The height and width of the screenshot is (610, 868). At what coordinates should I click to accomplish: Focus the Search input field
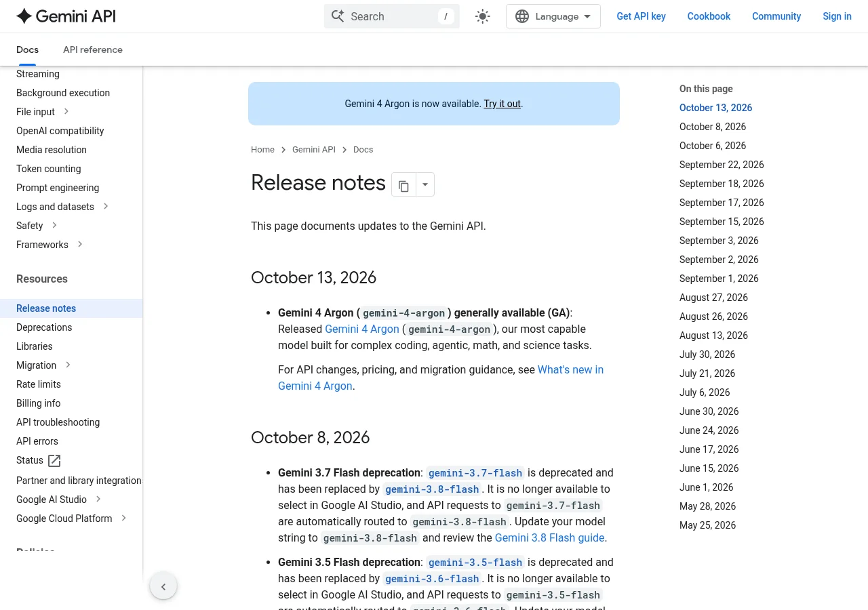392,16
